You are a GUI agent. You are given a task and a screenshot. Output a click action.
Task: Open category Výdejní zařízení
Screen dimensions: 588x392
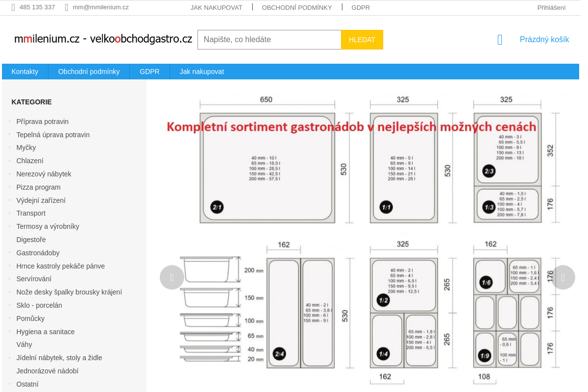point(41,200)
